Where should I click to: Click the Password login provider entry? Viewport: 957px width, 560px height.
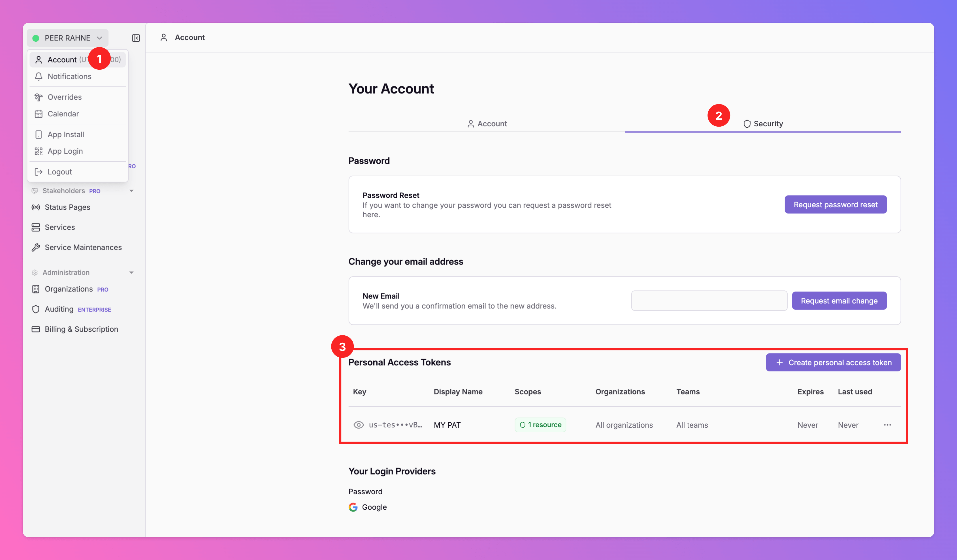365,492
